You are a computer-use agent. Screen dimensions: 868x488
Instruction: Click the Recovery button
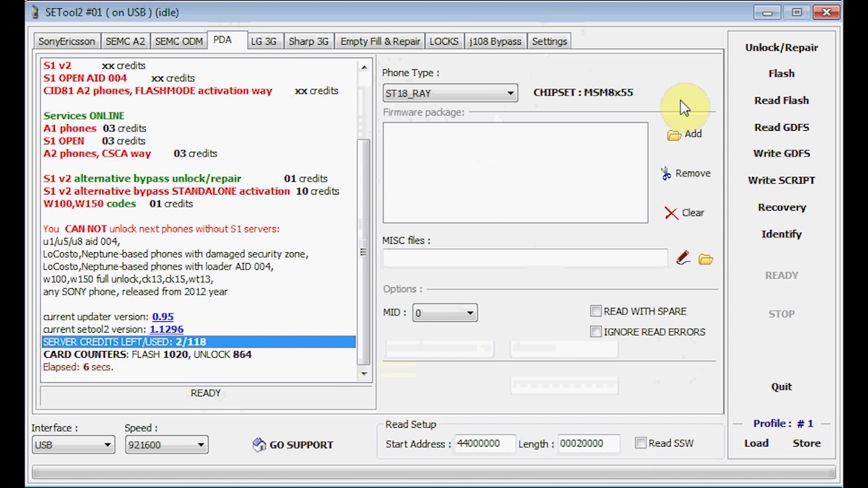pyautogui.click(x=781, y=207)
